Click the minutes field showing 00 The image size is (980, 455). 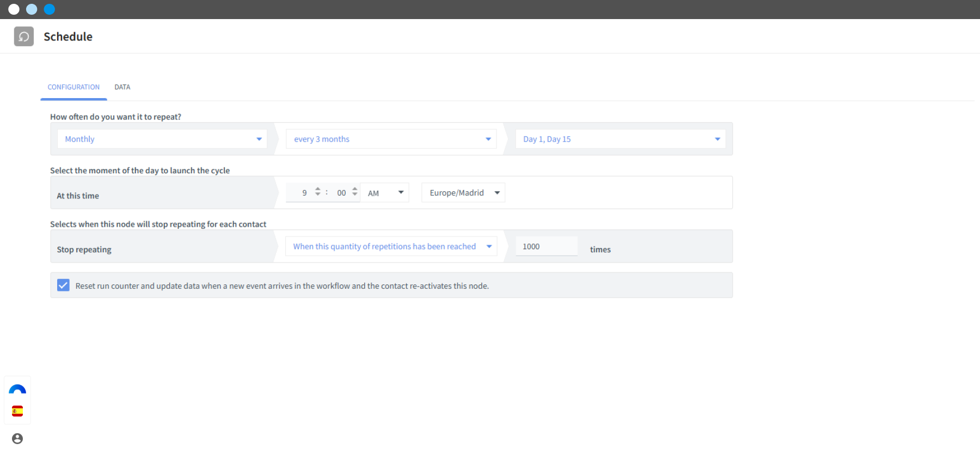point(341,192)
